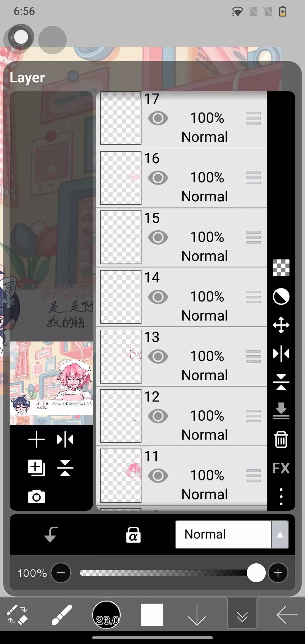The image size is (305, 644).
Task: Open the FX filter menu
Action: pos(281,468)
